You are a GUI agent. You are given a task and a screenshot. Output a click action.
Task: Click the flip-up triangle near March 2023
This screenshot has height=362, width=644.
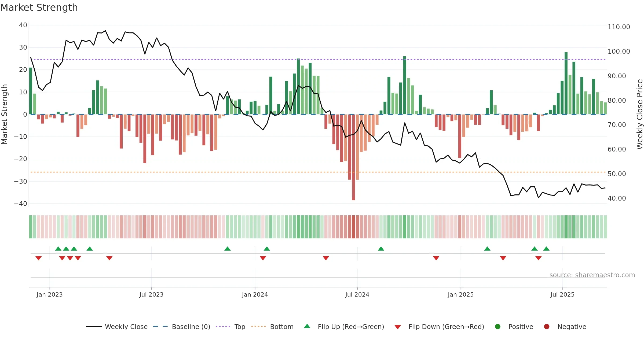click(90, 249)
